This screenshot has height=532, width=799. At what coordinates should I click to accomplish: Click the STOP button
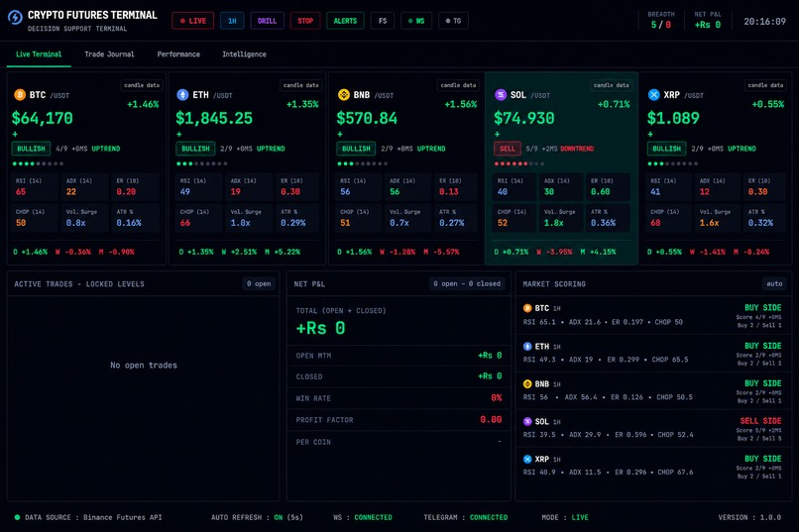(305, 21)
